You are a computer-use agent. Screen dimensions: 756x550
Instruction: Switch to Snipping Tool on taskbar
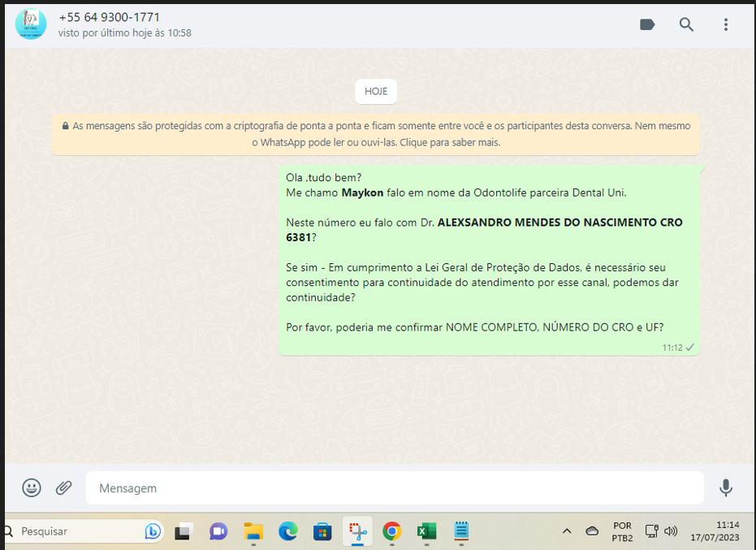357,531
